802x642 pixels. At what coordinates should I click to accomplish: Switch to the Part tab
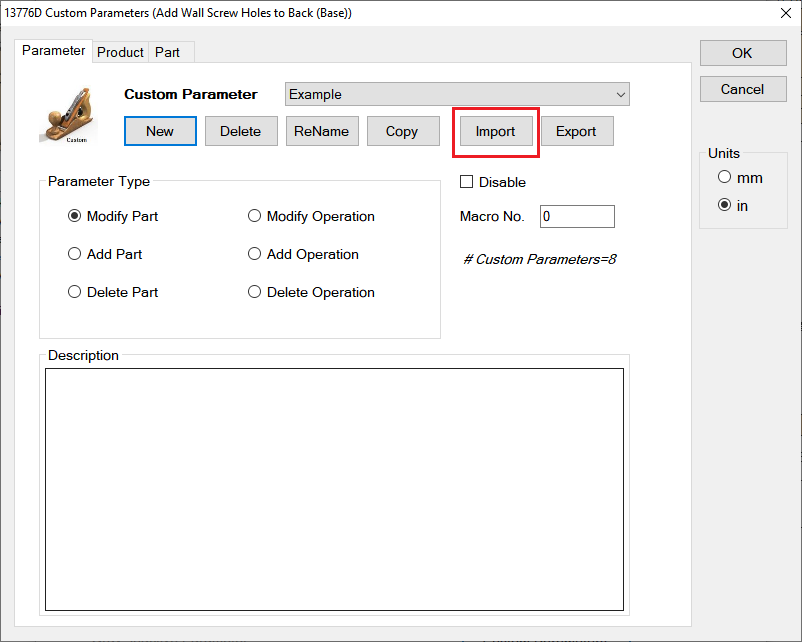pos(167,52)
